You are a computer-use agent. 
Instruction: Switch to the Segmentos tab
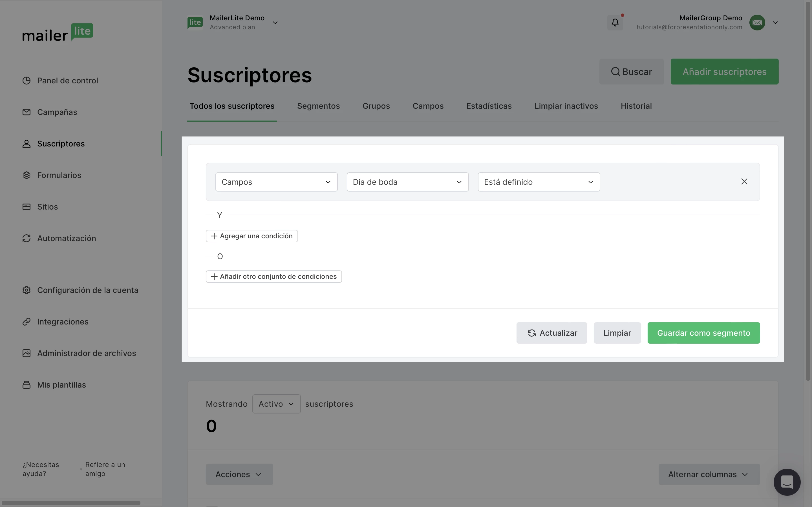pos(318,106)
